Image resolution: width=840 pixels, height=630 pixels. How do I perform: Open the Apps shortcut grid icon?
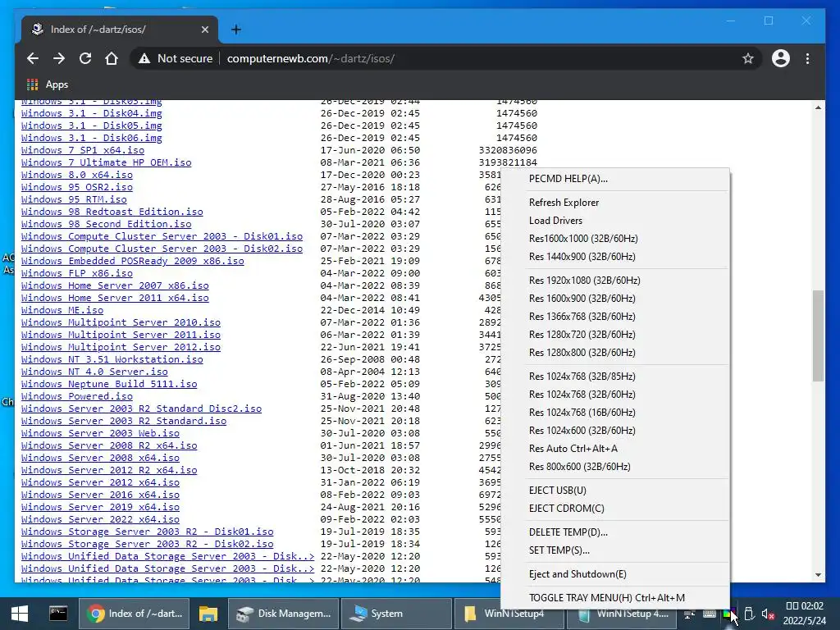33,84
